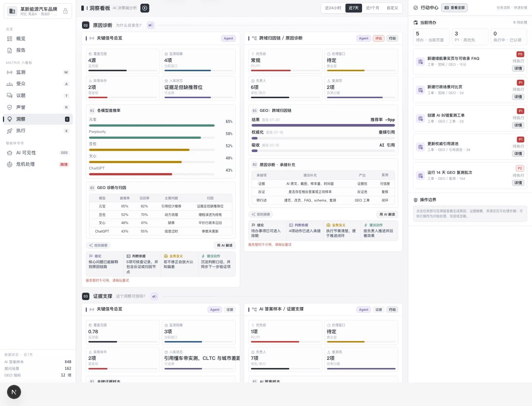The width and height of the screenshot is (532, 406).
Task: Click task icon for 新建续航事实页与可收录 FAQ
Action: (x=420, y=62)
